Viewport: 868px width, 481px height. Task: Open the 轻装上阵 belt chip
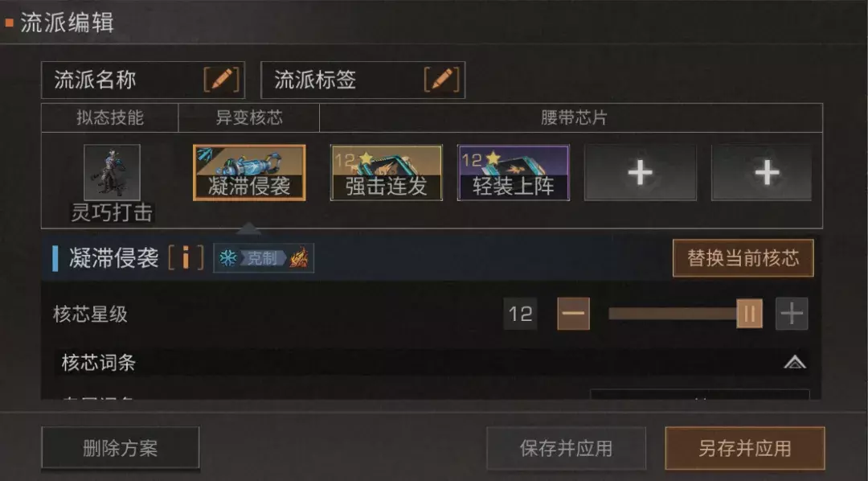[x=513, y=172]
